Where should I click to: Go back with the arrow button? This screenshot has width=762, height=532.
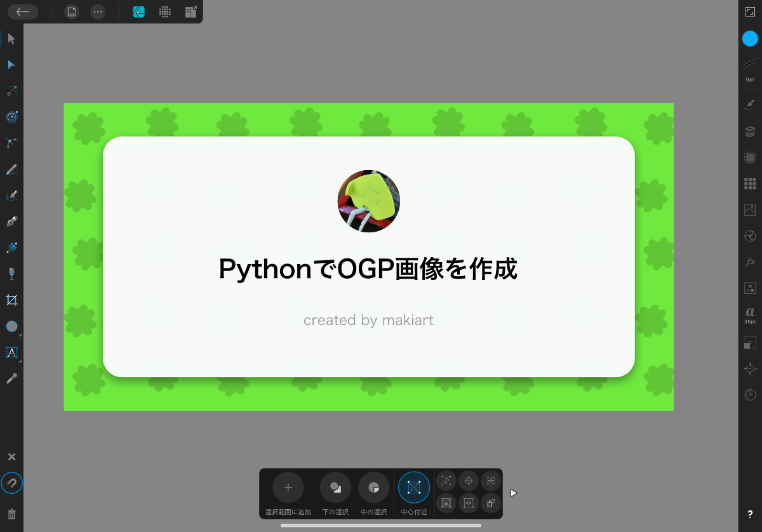(x=23, y=11)
